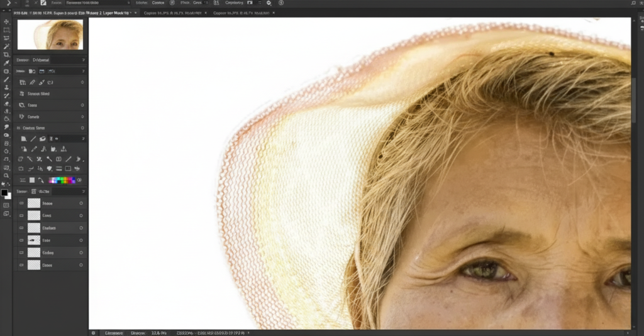Open the white background color swatch
644x336 pixels.
[9, 197]
